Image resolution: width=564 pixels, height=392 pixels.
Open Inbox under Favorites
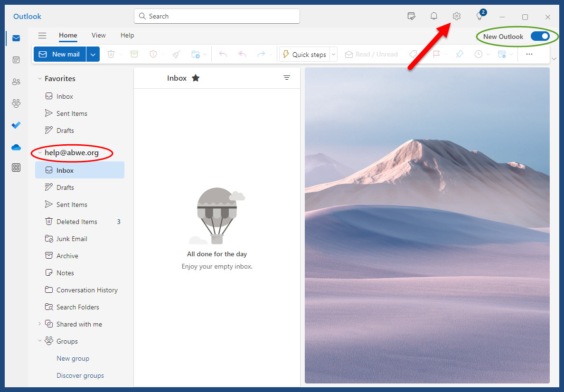coord(80,96)
